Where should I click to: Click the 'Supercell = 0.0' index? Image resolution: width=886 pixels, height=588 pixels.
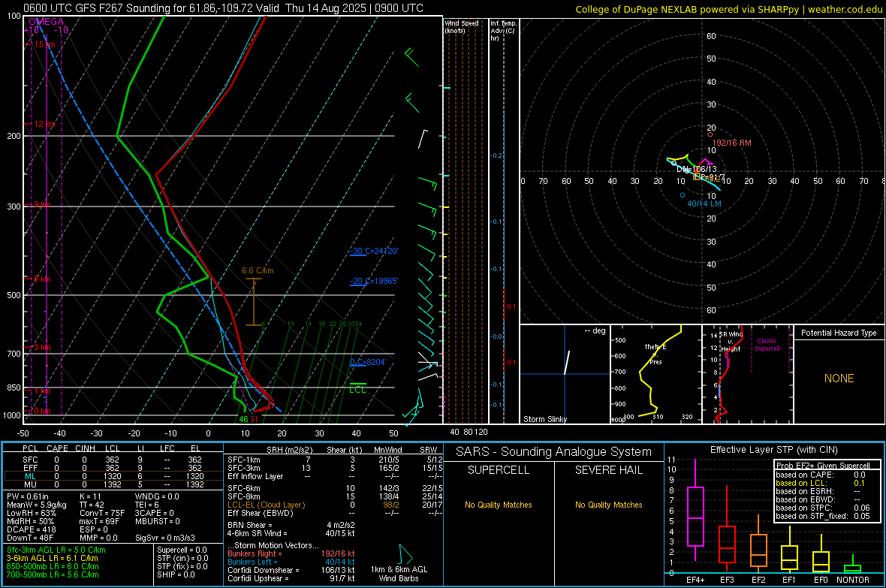tap(182, 550)
